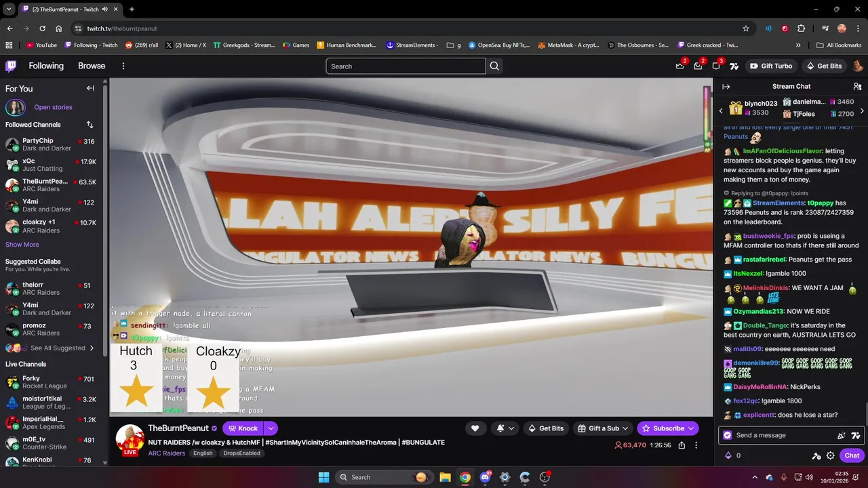Screen dimensions: 868x488
Task: Collapse the For You sidebar
Action: click(90, 88)
